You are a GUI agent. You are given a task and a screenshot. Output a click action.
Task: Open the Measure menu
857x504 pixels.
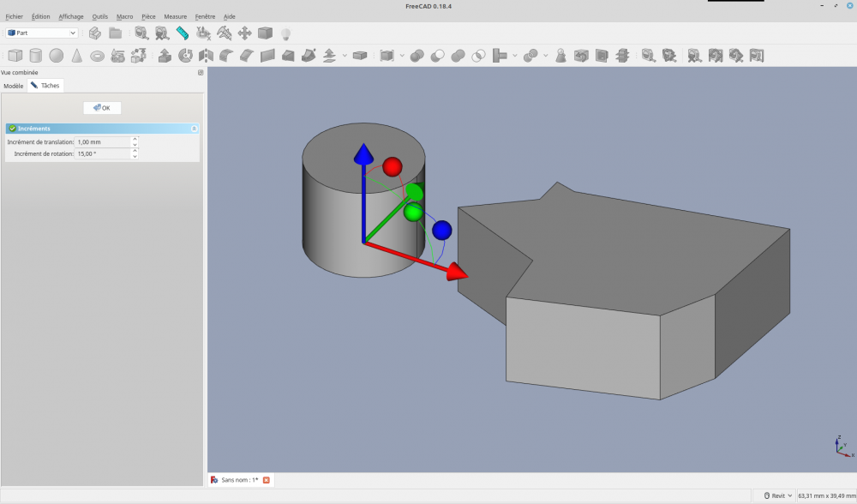(176, 16)
